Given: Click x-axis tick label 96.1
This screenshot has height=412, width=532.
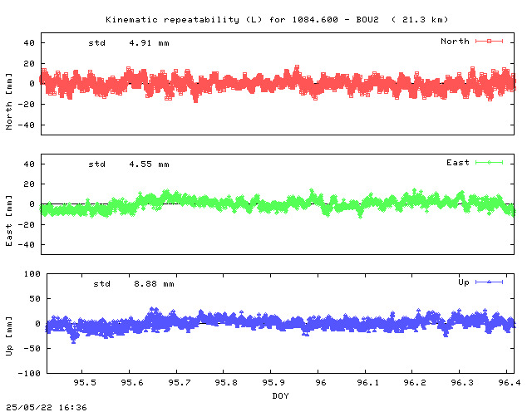Looking at the screenshot, I should (x=367, y=382).
